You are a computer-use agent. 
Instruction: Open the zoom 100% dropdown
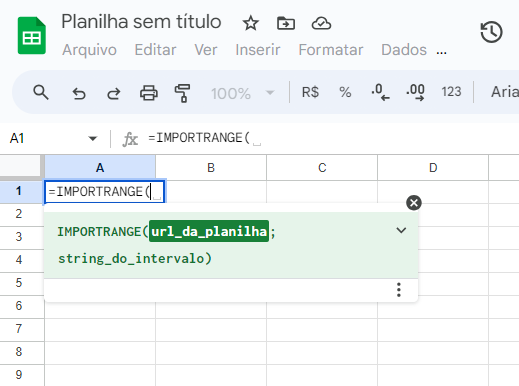coord(243,93)
